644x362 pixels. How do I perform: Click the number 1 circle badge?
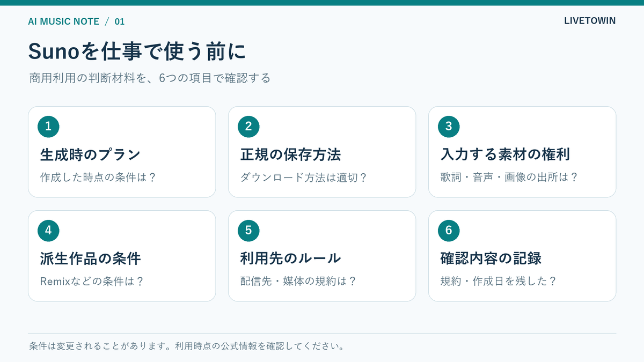48,127
